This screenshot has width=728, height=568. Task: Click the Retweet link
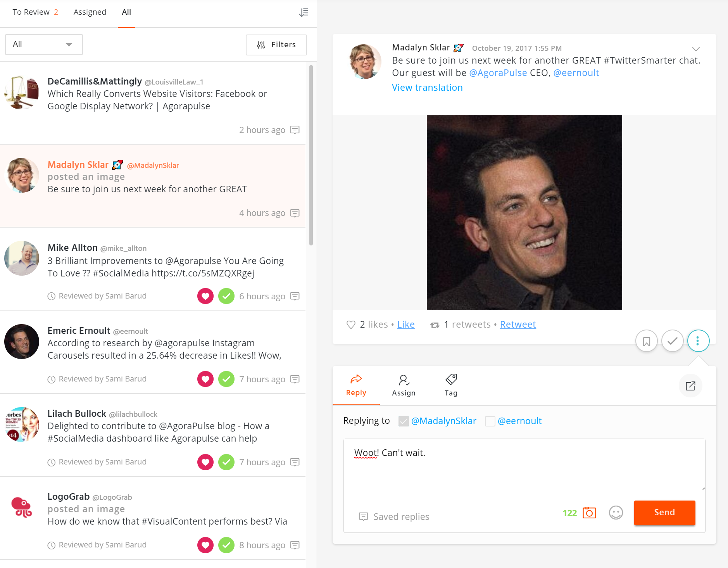[x=518, y=325]
